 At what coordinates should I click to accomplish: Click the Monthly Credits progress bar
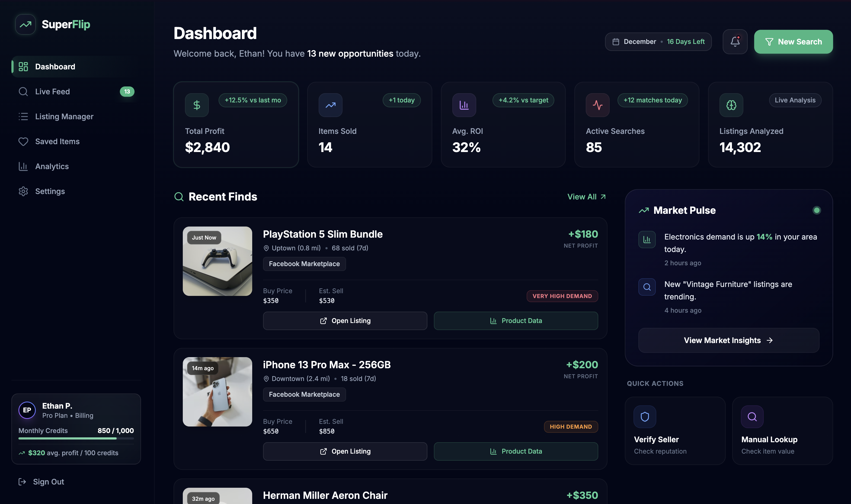click(76, 438)
